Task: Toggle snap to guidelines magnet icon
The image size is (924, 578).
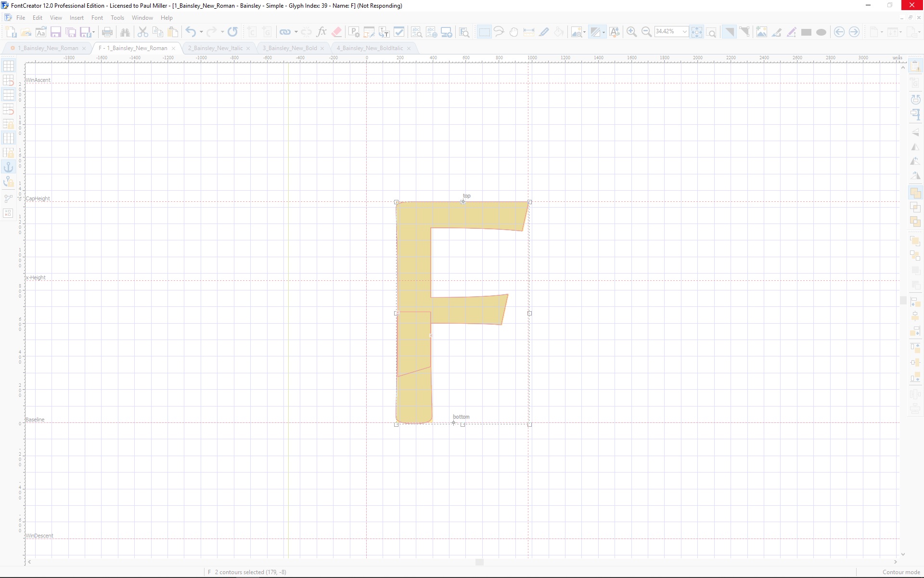Action: click(8, 109)
